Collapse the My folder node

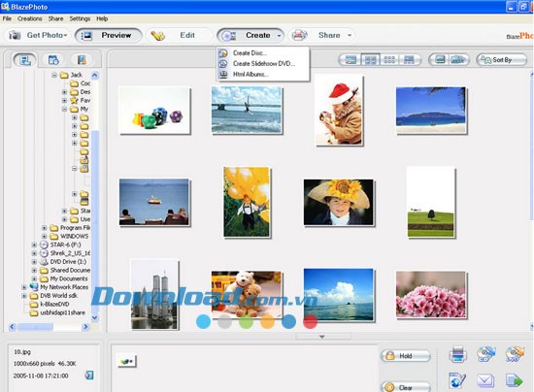[64, 109]
